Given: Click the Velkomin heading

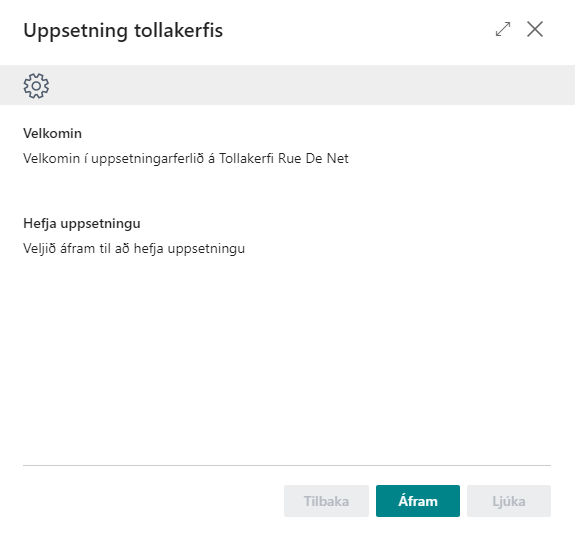Looking at the screenshot, I should click(52, 133).
